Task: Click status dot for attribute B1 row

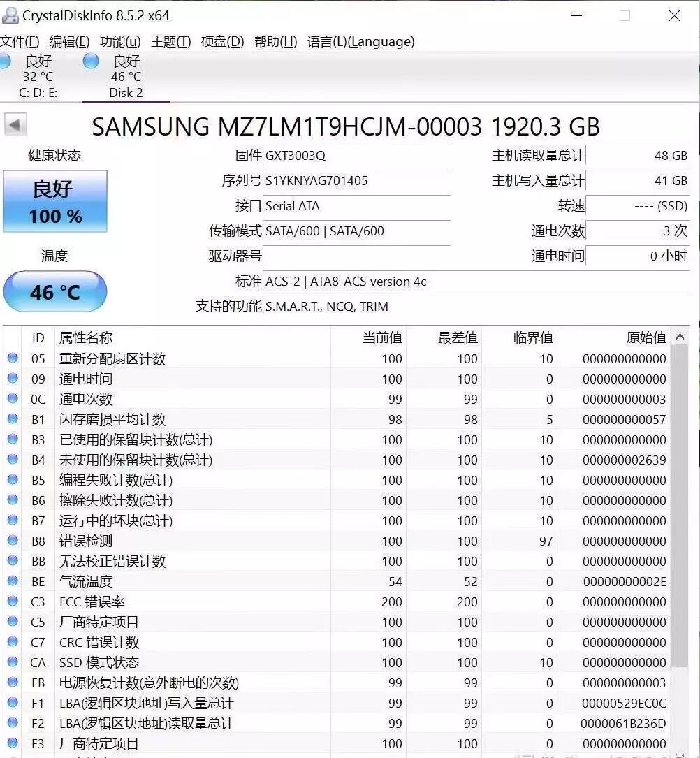Action: (x=13, y=418)
